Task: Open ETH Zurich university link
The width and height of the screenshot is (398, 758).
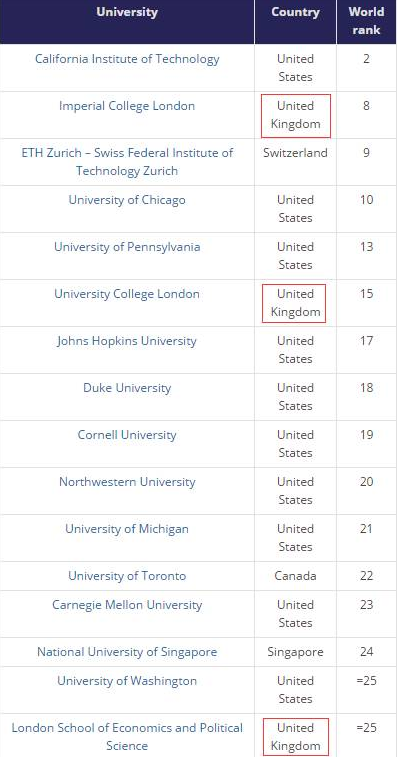Action: point(127,162)
